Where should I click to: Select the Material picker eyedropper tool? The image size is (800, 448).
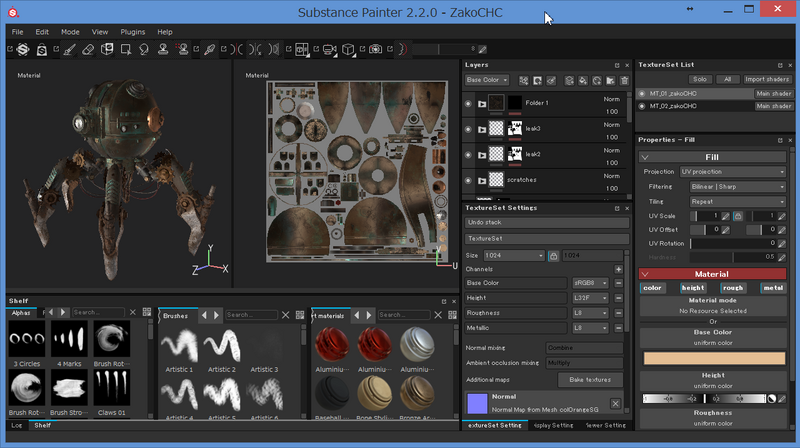[209, 49]
